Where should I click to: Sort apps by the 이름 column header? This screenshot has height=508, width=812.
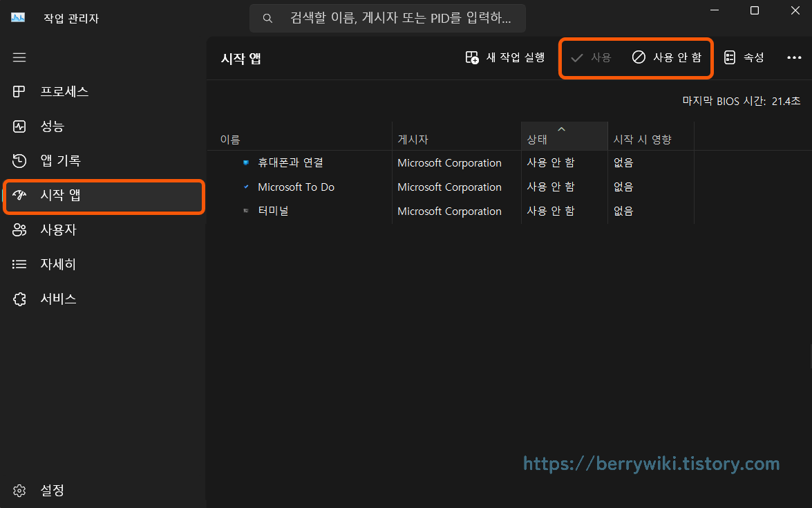pos(230,138)
